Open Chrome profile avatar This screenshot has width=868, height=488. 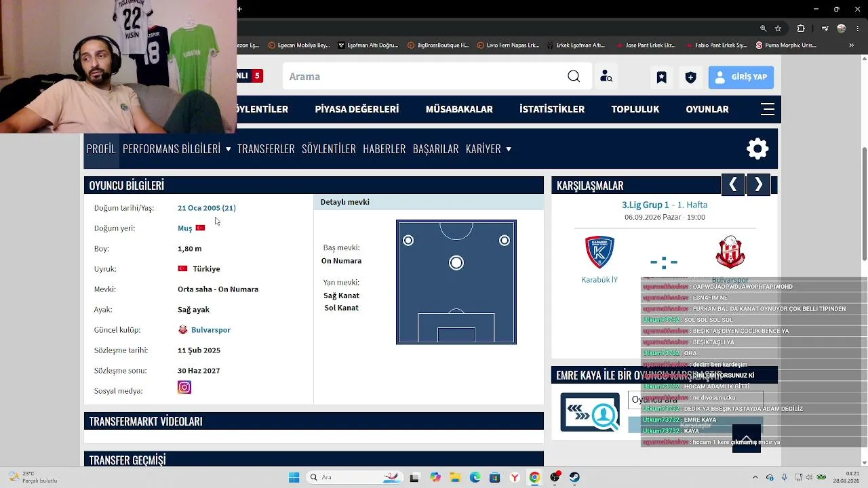842,28
